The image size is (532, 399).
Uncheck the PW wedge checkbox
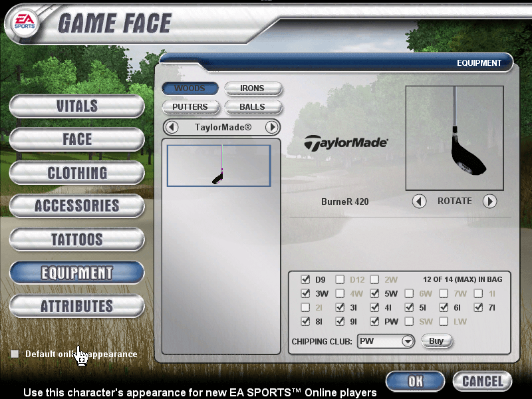click(374, 321)
